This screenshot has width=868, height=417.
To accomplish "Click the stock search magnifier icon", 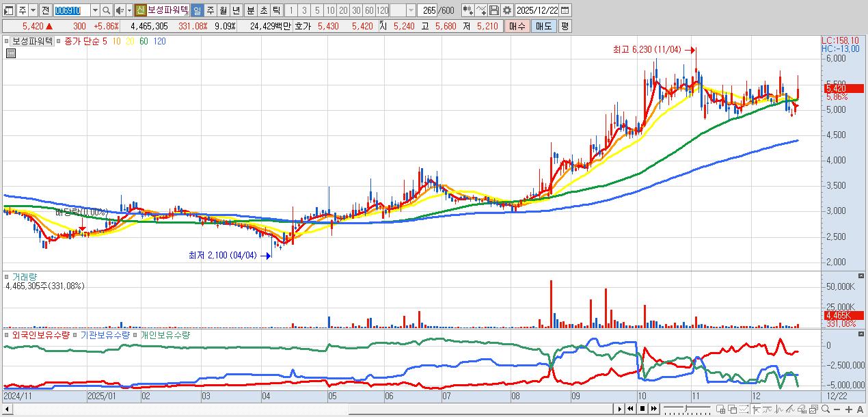I will point(107,10).
